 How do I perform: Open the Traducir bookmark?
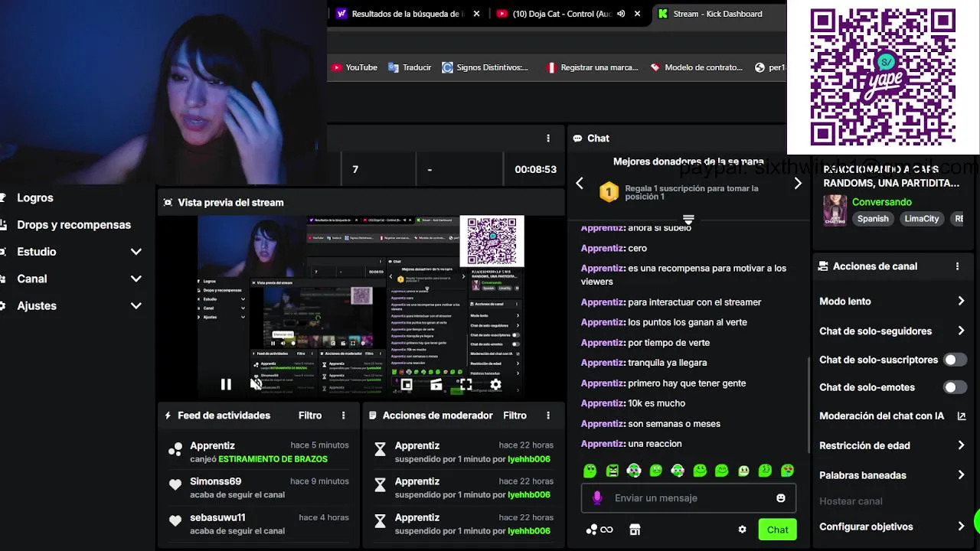(x=410, y=67)
